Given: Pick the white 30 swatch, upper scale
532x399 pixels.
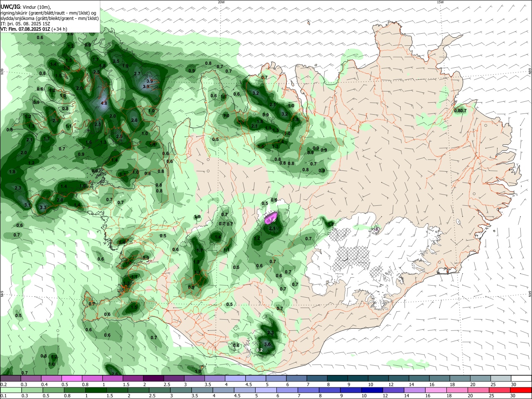Looking at the screenshot, I should pos(521,378).
